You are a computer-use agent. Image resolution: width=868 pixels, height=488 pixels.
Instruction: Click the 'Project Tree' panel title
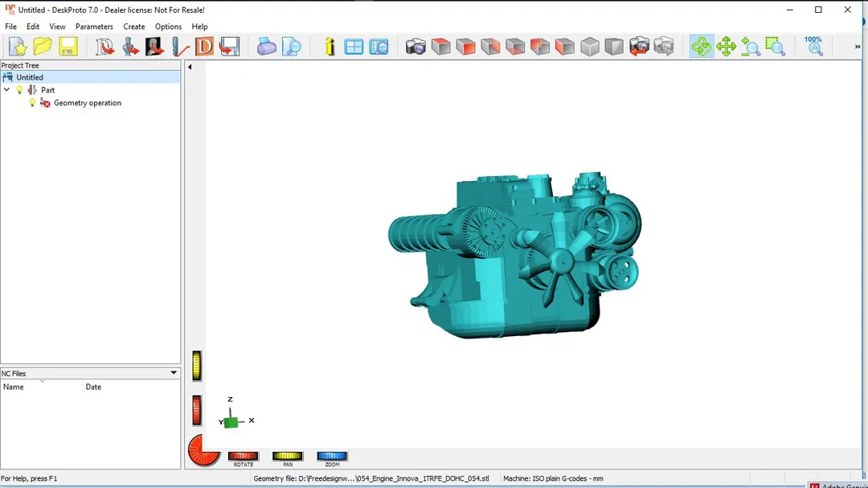pyautogui.click(x=20, y=65)
